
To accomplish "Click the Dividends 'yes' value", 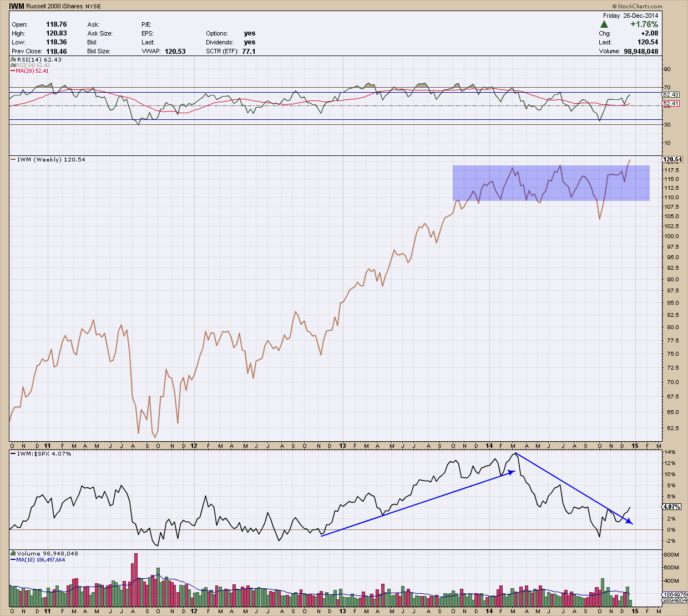I will (250, 42).
